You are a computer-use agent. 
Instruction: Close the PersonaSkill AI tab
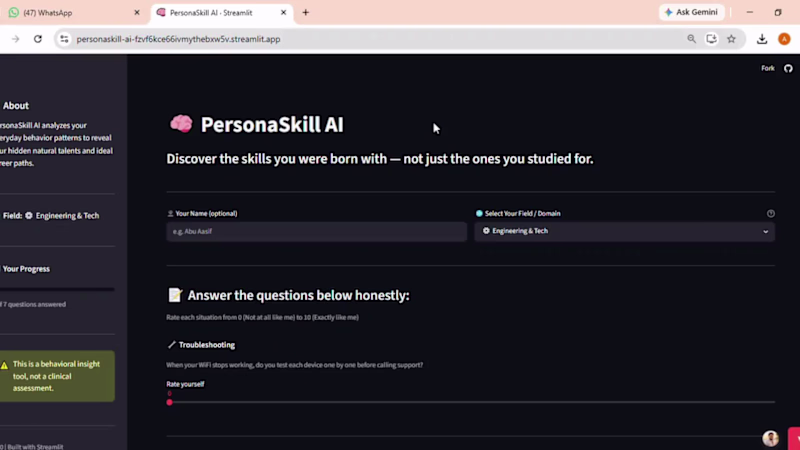(284, 13)
